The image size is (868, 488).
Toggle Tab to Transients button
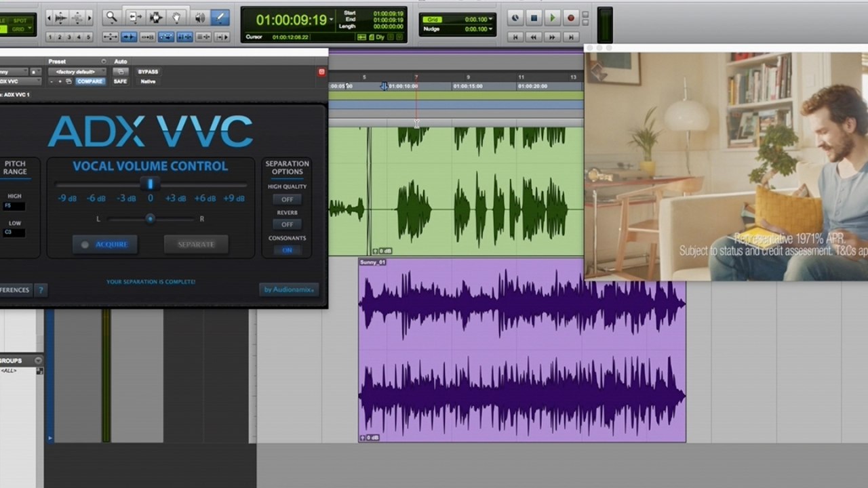point(129,37)
